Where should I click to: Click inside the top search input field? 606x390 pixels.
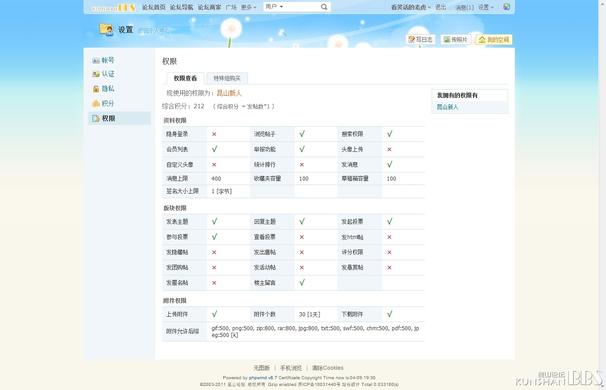click(x=301, y=7)
